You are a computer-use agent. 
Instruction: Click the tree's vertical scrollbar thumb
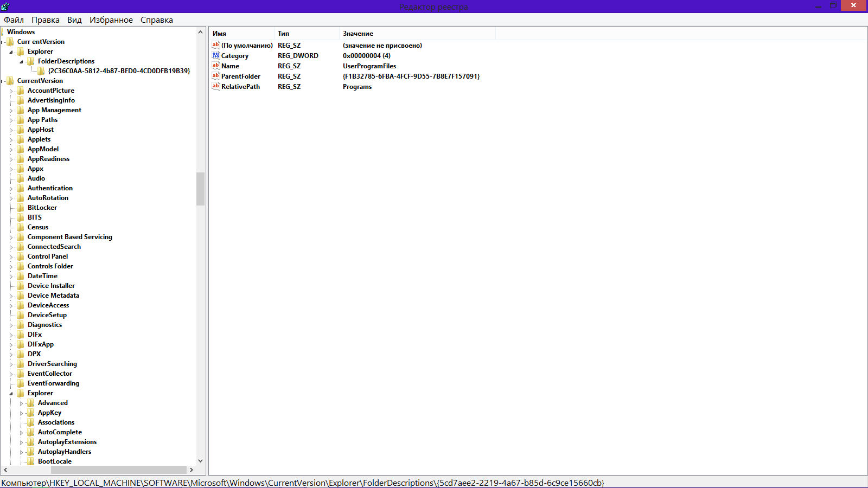click(200, 189)
